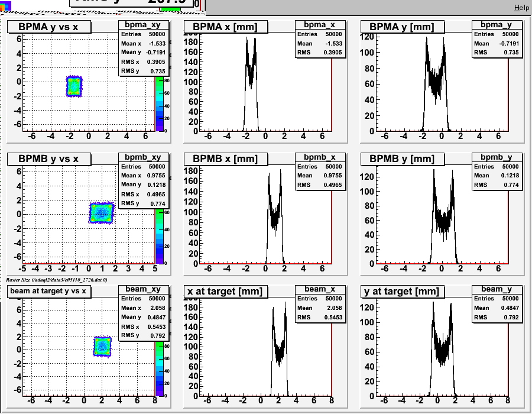Click 'RMS 0.774' in bpmb_y stats
532x414 pixels.
[497, 185]
